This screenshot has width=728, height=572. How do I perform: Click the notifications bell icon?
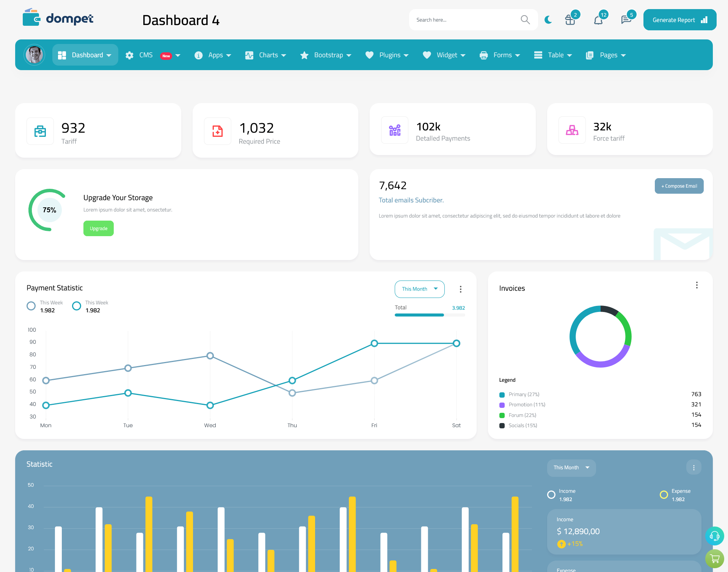598,19
